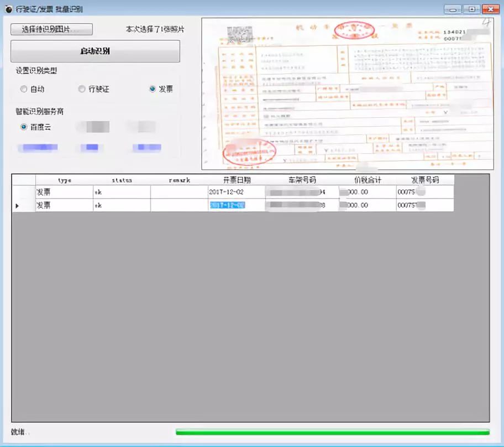504x447 pixels.
Task: Click the 价税合计 column header
Action: (368, 180)
